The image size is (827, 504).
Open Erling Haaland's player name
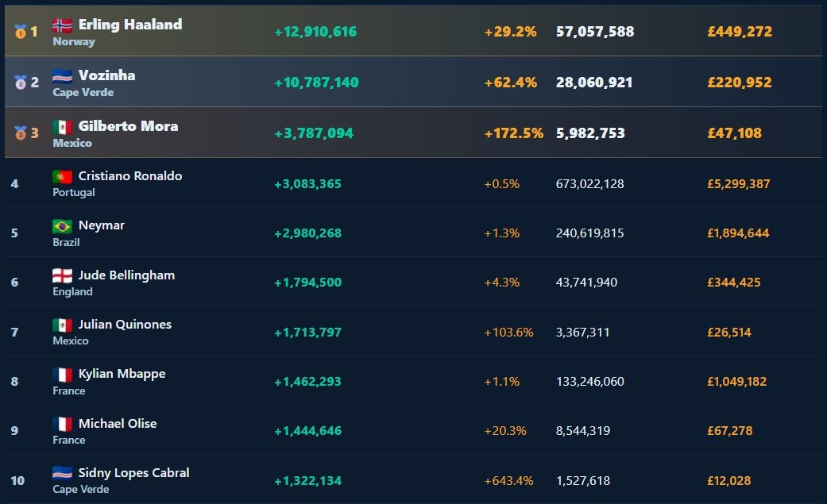[130, 25]
